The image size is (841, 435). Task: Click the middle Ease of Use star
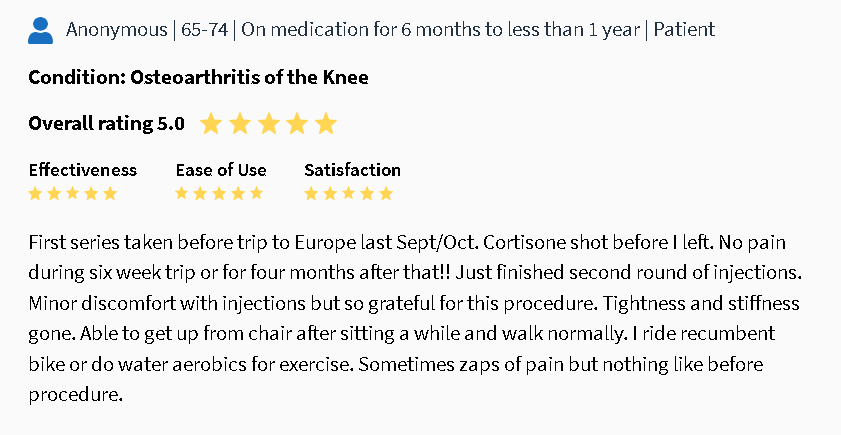[220, 193]
